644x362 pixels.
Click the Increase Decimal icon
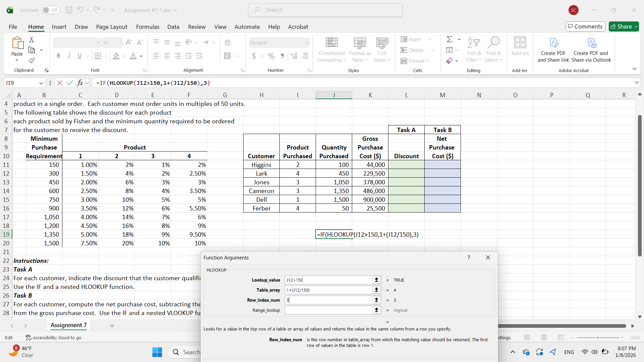point(294,56)
